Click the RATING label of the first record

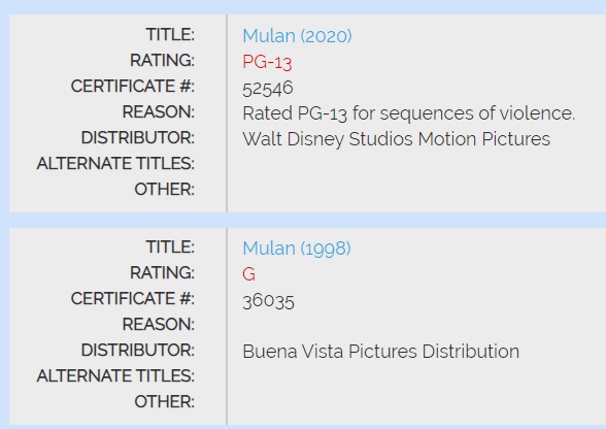click(162, 60)
